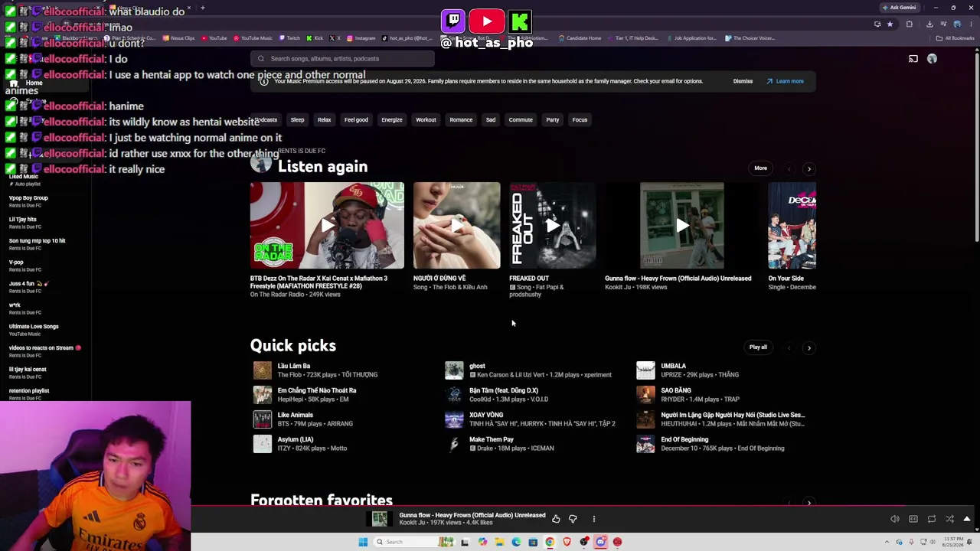This screenshot has height=551, width=980.
Task: Select the Relax mood chip
Action: point(325,120)
